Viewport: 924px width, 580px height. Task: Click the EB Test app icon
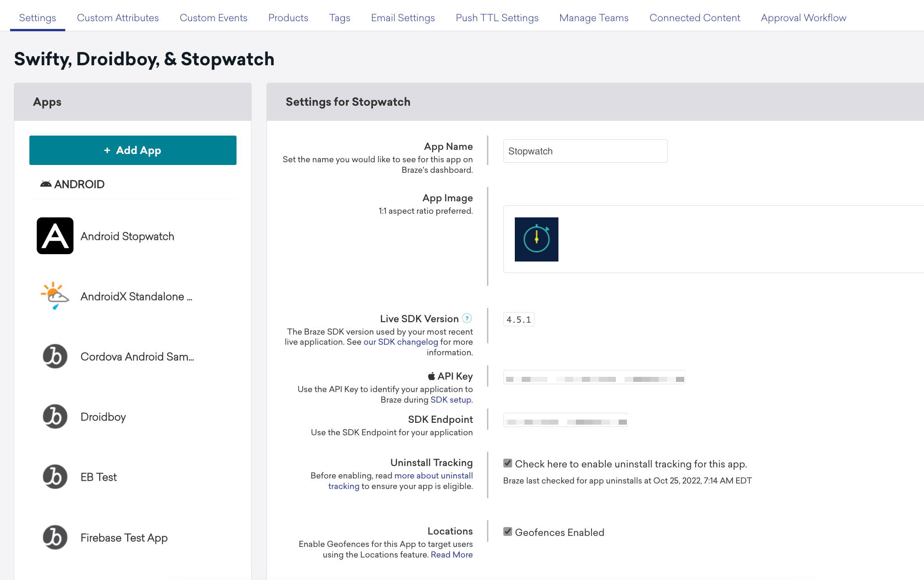pyautogui.click(x=55, y=477)
